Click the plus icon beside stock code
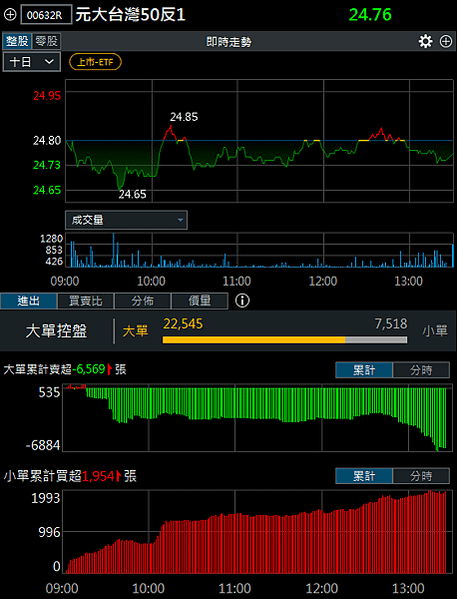Image resolution: width=457 pixels, height=599 pixels. [x=10, y=15]
